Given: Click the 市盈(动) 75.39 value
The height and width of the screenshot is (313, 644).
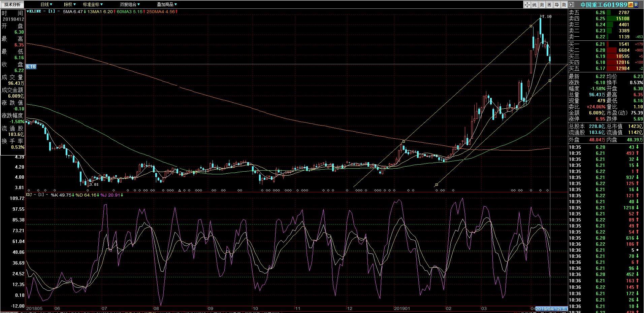Looking at the screenshot, I should (x=637, y=113).
